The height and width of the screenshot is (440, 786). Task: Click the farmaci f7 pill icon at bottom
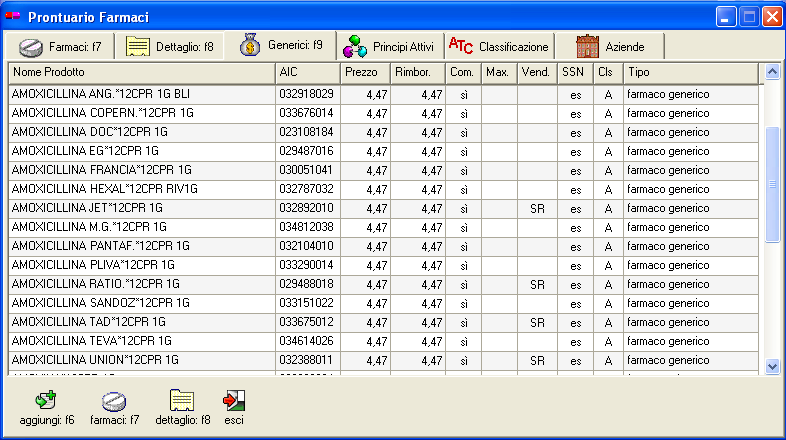[114, 401]
